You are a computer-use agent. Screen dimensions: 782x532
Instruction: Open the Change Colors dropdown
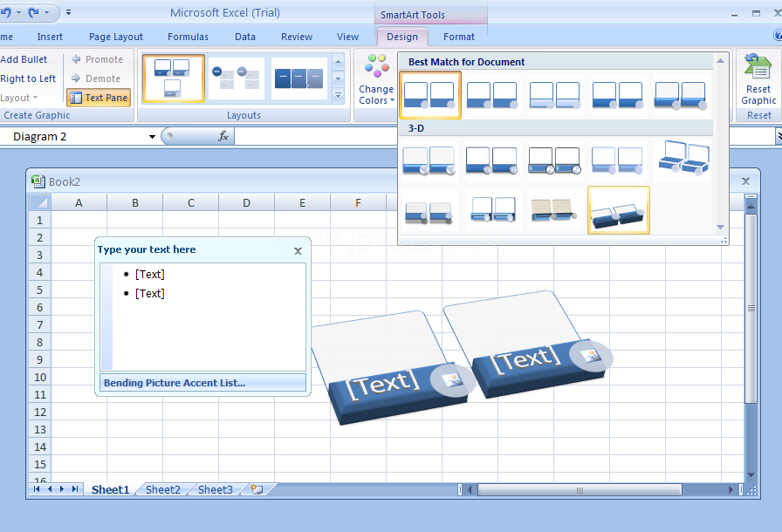click(x=376, y=79)
